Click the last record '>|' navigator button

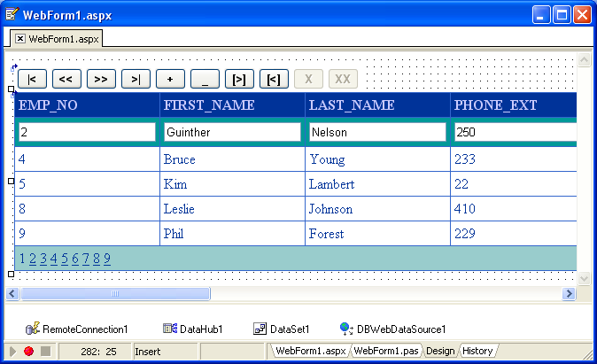136,79
